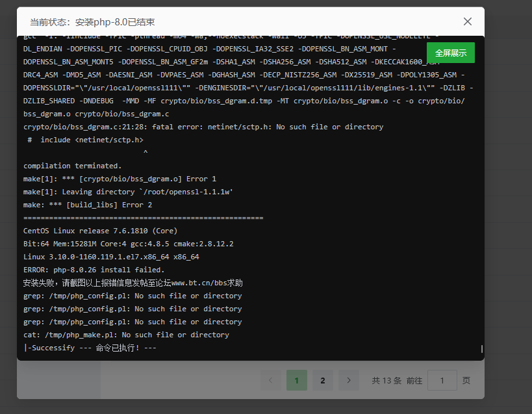Click the 'compilation terminated.' line
This screenshot has width=532, height=414.
click(x=72, y=166)
